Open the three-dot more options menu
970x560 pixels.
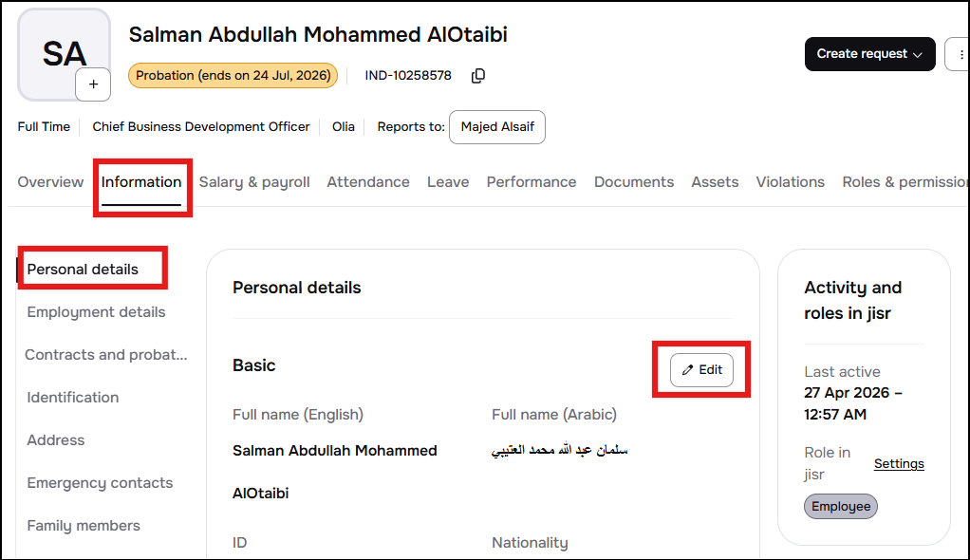click(961, 54)
